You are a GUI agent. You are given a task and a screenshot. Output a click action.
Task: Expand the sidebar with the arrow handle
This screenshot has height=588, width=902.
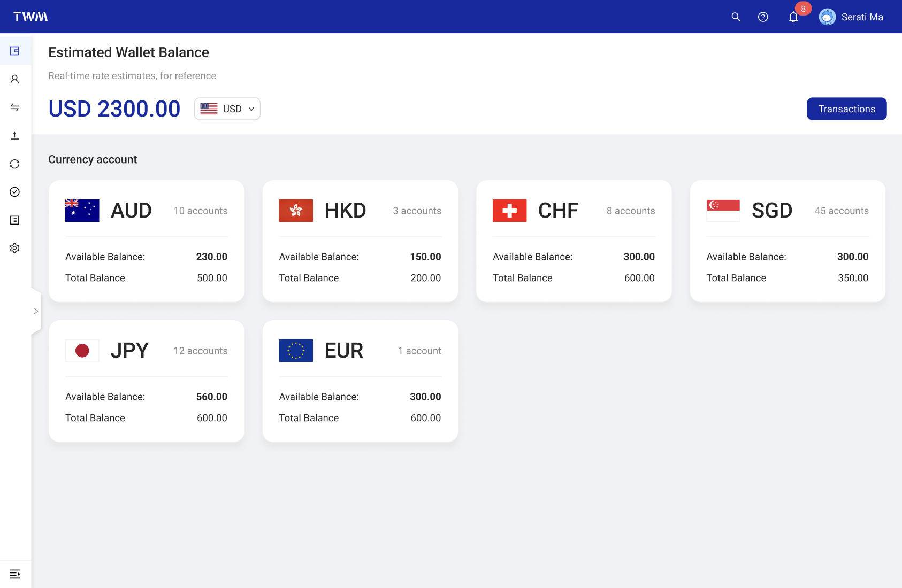coord(36,311)
